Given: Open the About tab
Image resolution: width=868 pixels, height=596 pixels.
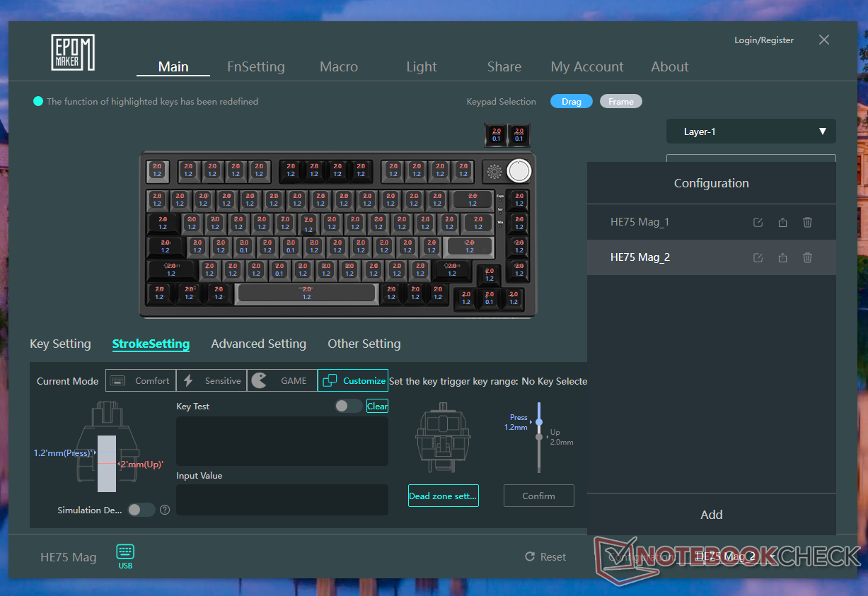Looking at the screenshot, I should click(x=670, y=66).
